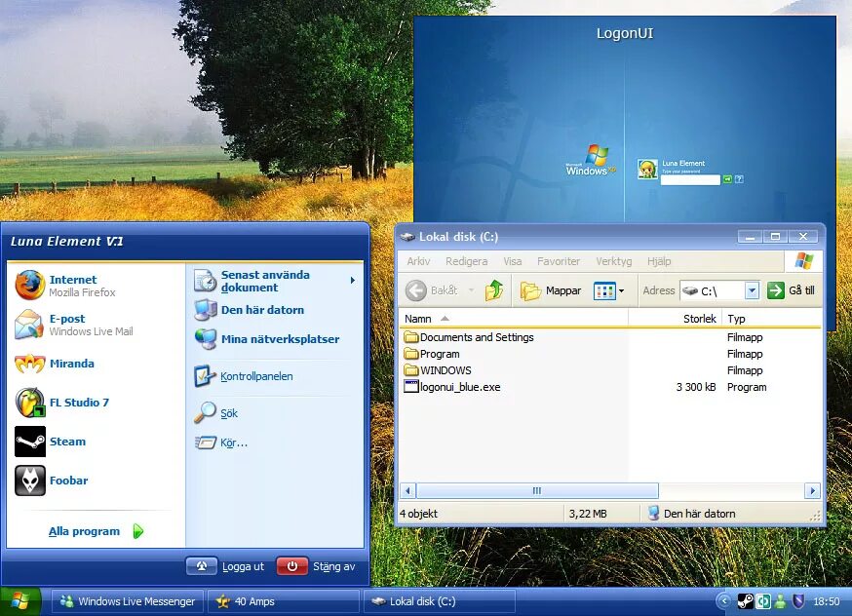Open Windows Live Mail E-post icon
The height and width of the screenshot is (616, 852).
point(29,325)
